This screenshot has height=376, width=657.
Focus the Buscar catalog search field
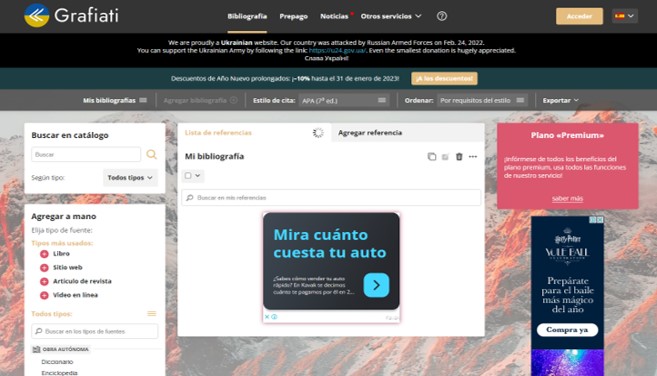point(86,154)
